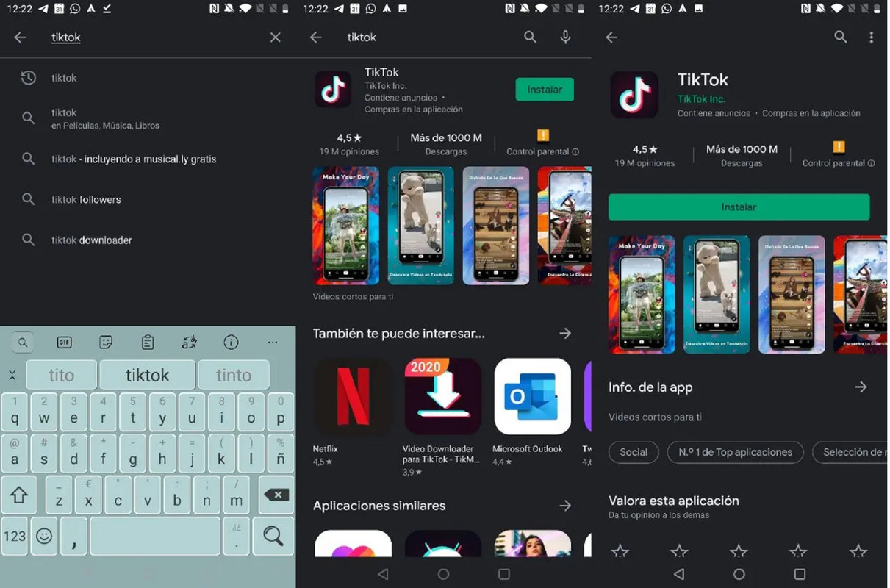Go back from the results screen
This screenshot has width=890, height=588.
coord(316,37)
